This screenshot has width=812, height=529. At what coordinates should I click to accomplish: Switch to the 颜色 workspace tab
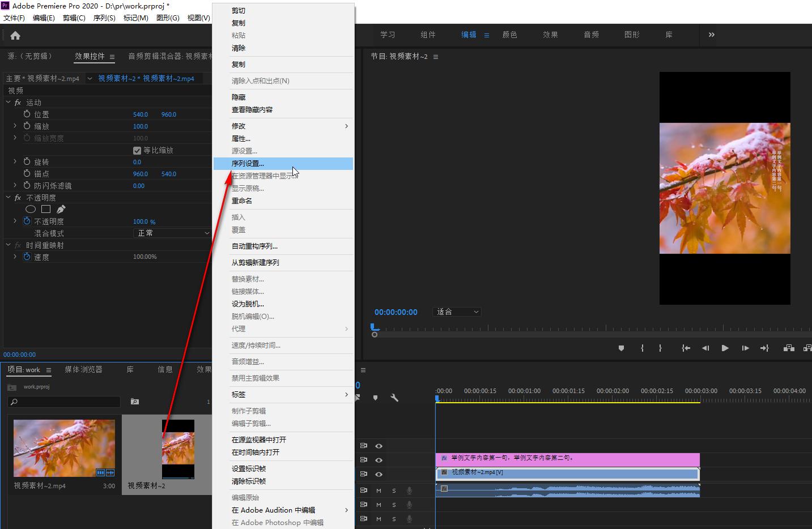pos(509,35)
